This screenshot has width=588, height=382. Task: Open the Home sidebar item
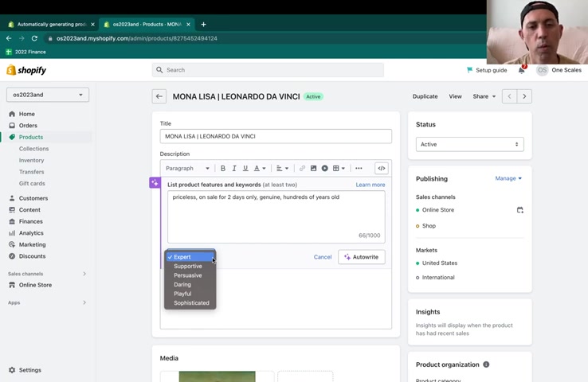(26, 114)
